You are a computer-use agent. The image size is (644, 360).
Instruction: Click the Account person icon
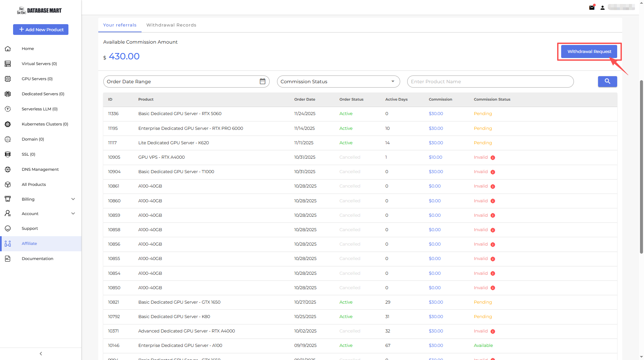8,213
